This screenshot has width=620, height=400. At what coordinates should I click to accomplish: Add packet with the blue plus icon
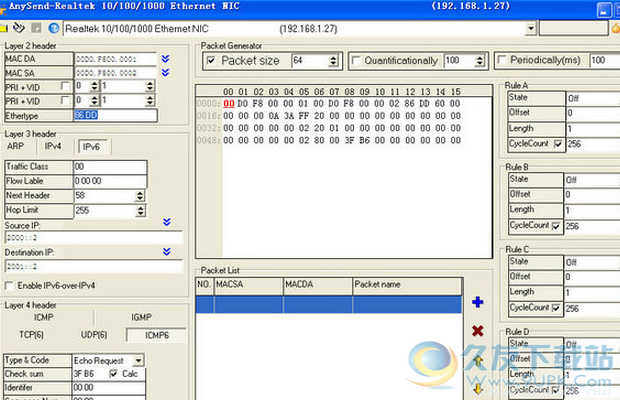point(478,302)
